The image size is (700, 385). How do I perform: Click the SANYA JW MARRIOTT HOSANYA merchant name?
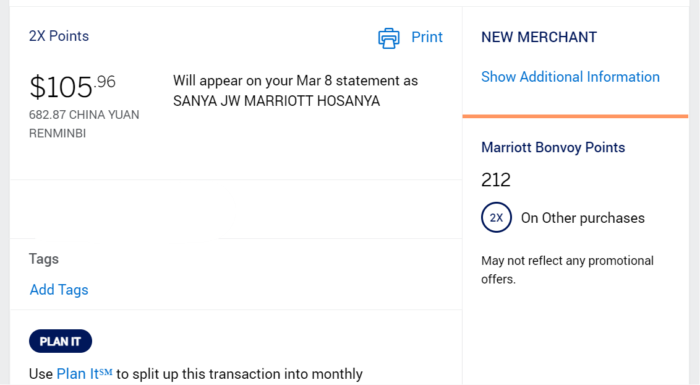(276, 101)
